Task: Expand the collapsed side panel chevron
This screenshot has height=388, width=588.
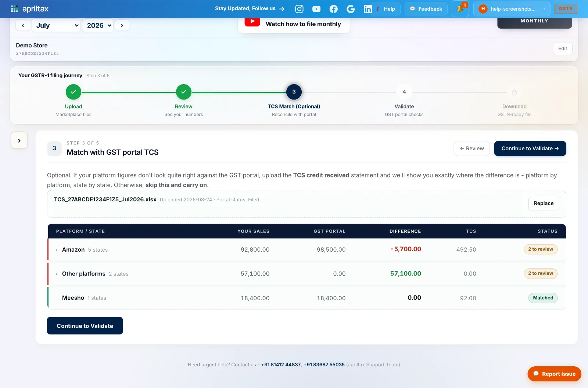Action: pos(19,140)
